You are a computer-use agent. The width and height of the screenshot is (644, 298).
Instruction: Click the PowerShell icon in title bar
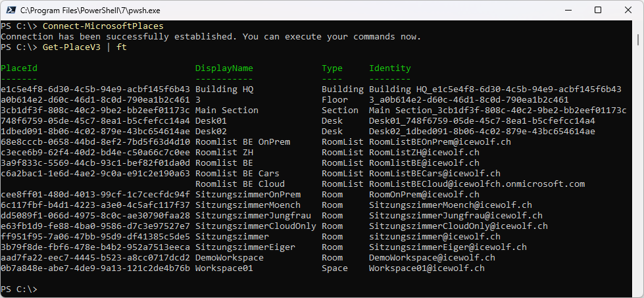(11, 10)
